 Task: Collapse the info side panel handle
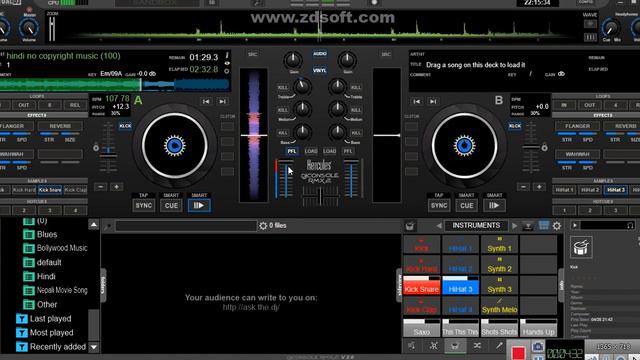562,285
